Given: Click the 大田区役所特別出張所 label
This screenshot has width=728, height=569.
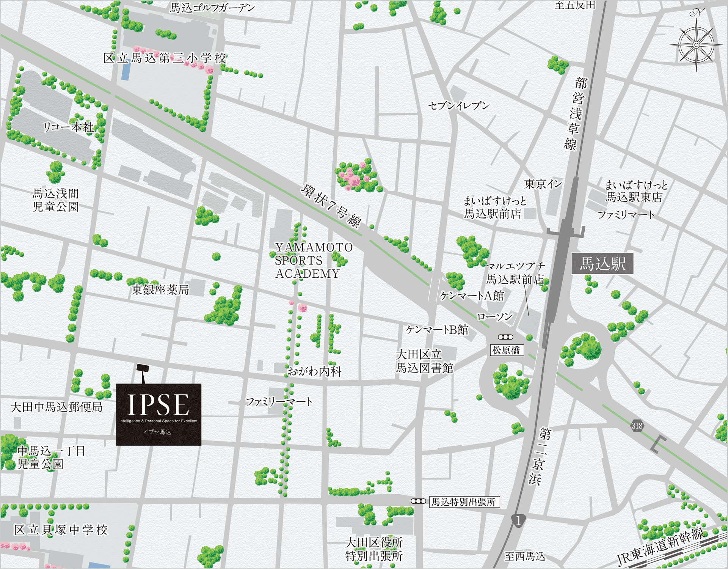Looking at the screenshot, I should pos(374,549).
